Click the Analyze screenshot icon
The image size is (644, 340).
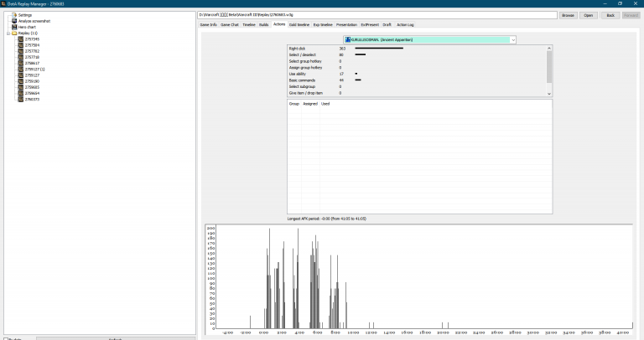point(13,21)
